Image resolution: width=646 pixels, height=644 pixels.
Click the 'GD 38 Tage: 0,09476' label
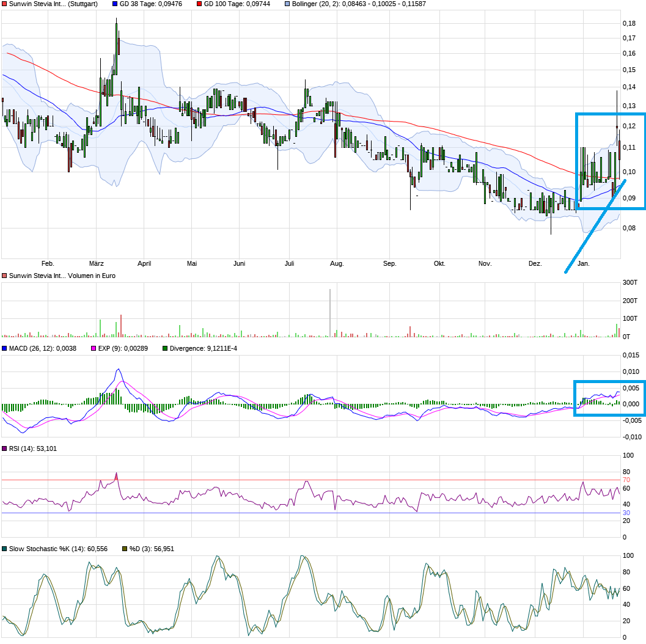coord(151,4)
